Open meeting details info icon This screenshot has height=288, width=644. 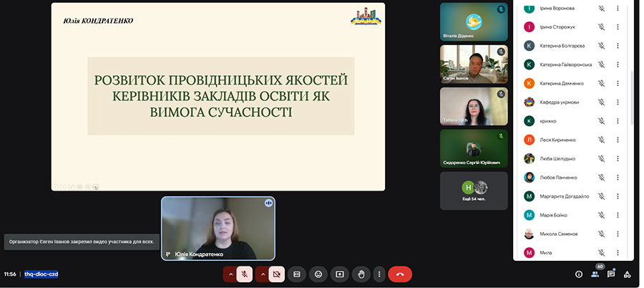[579, 274]
